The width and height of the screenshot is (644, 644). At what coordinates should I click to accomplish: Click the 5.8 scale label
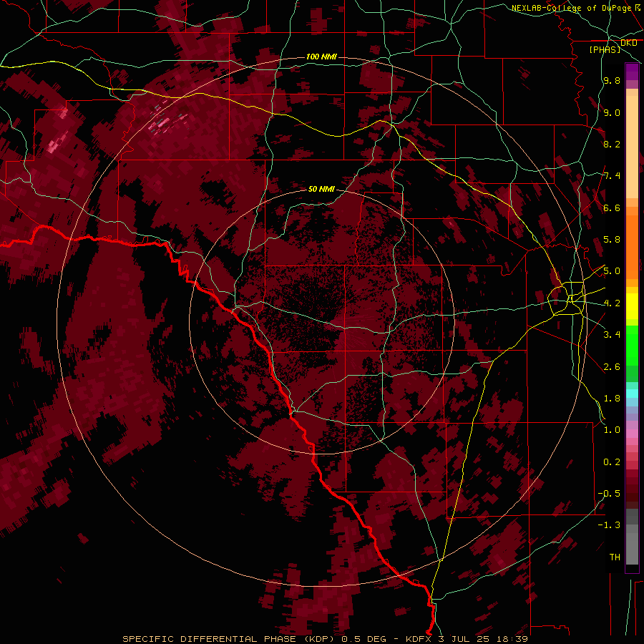[x=612, y=240]
